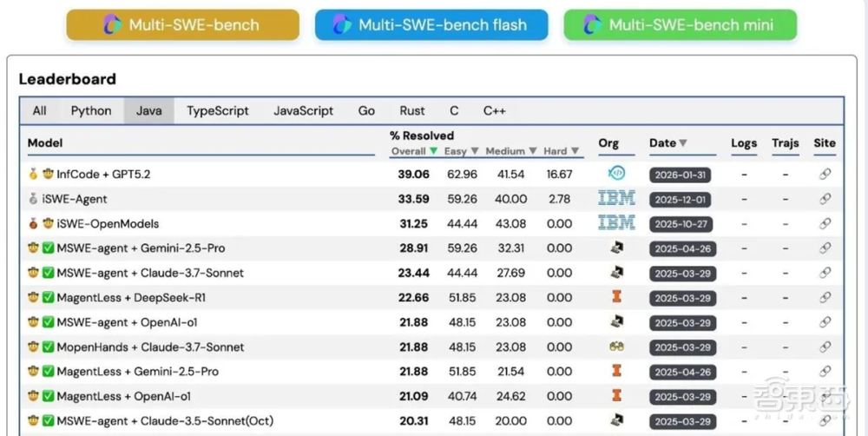Switch to the All languages tab

(39, 111)
